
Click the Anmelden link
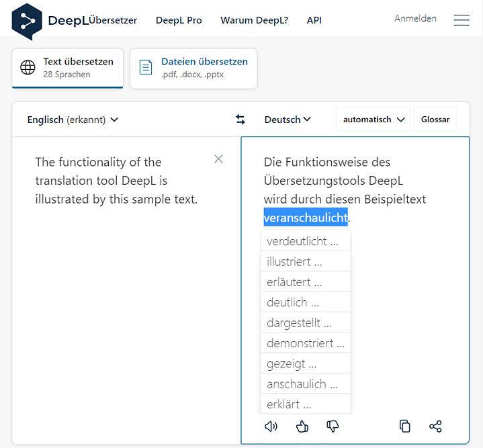[x=415, y=19]
